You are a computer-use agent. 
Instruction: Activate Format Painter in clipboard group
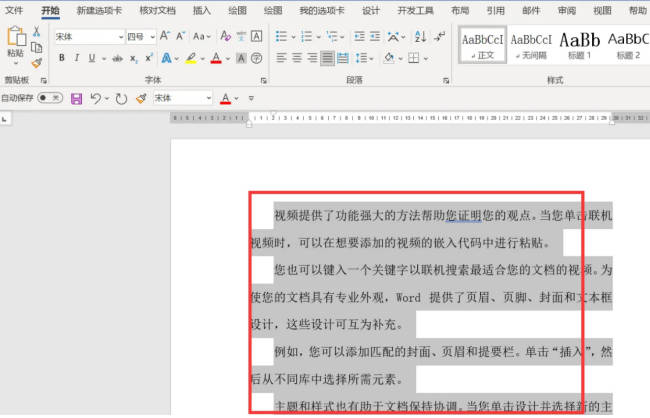tap(36, 63)
